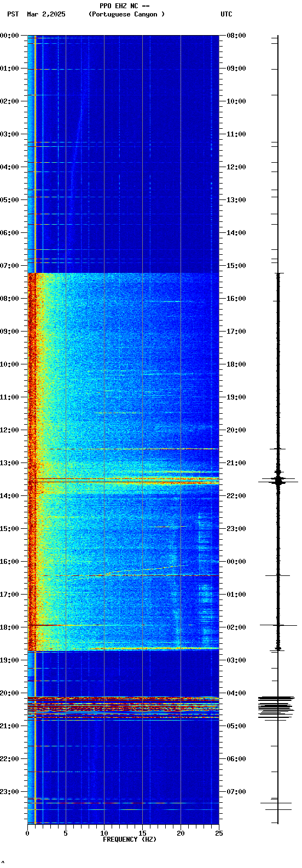Screen dimensions: 302x868
Task: Click the 'PST' timezone label
Action: 13,14
